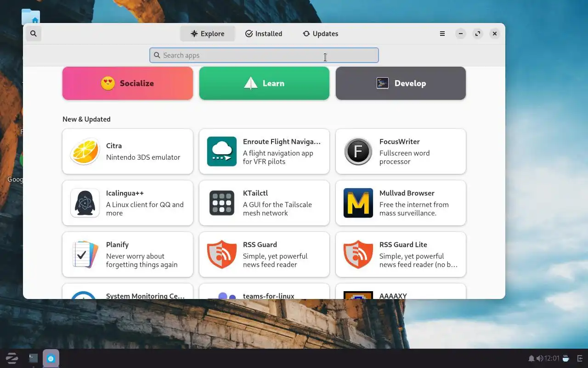This screenshot has height=368, width=588.
Task: Click the 12:01 clock
Action: point(552,358)
